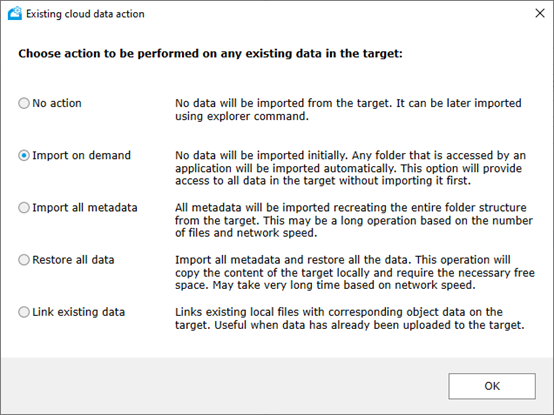The image size is (554, 415).
Task: Click the 'Link existing data' label text
Action: [79, 312]
